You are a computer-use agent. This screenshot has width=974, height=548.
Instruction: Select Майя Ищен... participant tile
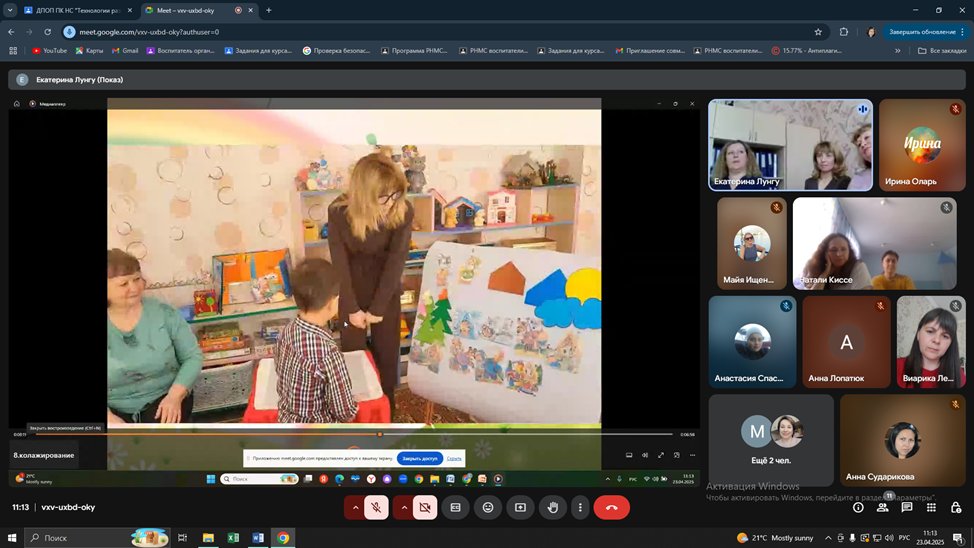coord(752,244)
